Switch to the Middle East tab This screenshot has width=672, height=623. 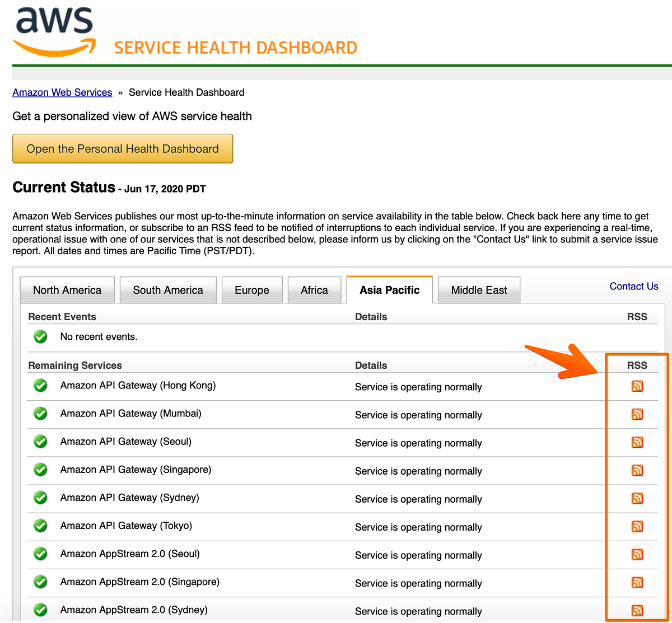pos(478,290)
